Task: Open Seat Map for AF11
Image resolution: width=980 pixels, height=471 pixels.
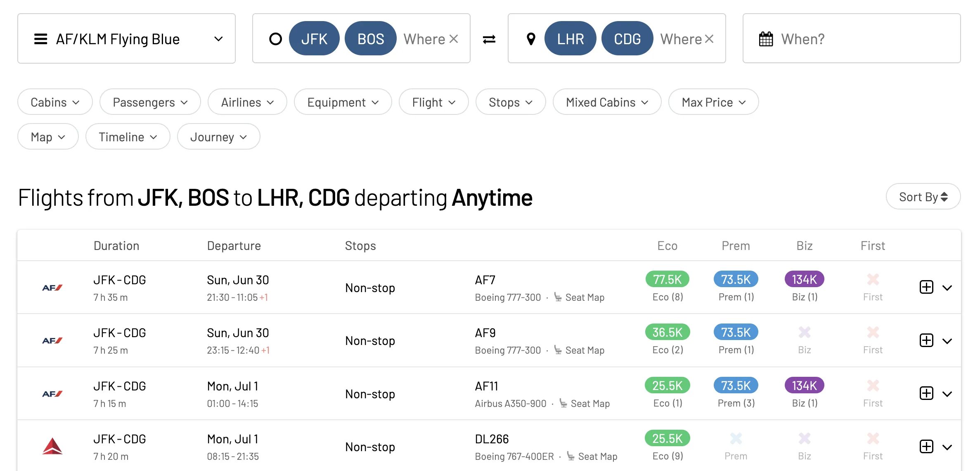Action: [x=584, y=404]
